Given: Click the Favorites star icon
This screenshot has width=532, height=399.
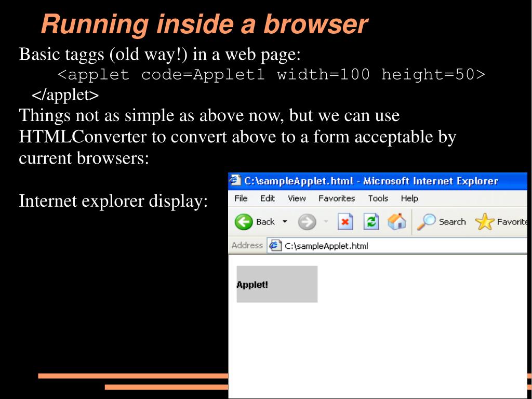Looking at the screenshot, I should 484,222.
